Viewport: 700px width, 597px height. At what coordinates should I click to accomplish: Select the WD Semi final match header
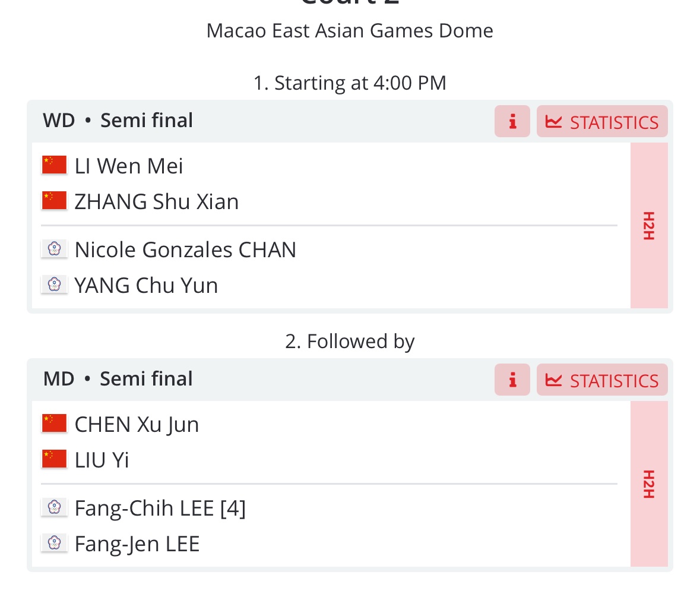(x=118, y=121)
